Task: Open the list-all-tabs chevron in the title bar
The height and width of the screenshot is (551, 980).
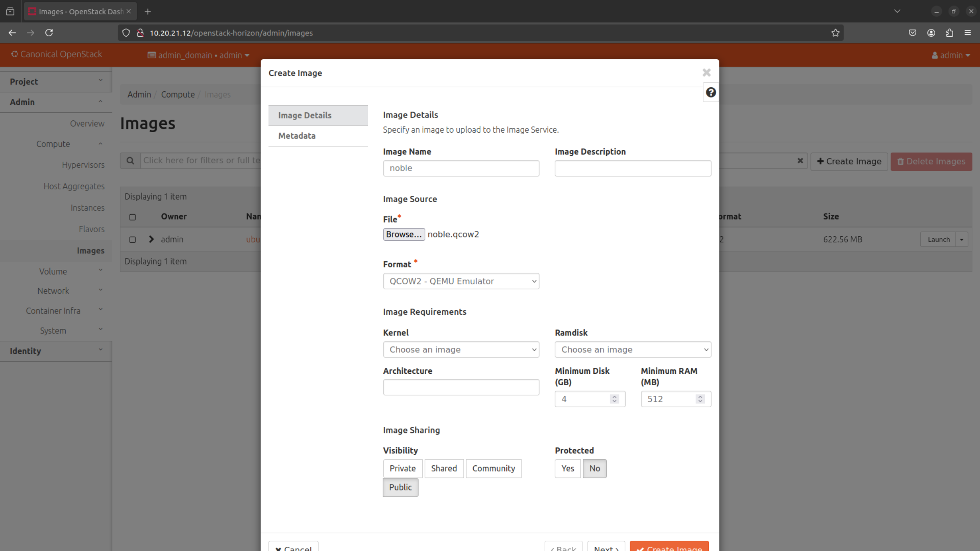Action: pos(897,11)
